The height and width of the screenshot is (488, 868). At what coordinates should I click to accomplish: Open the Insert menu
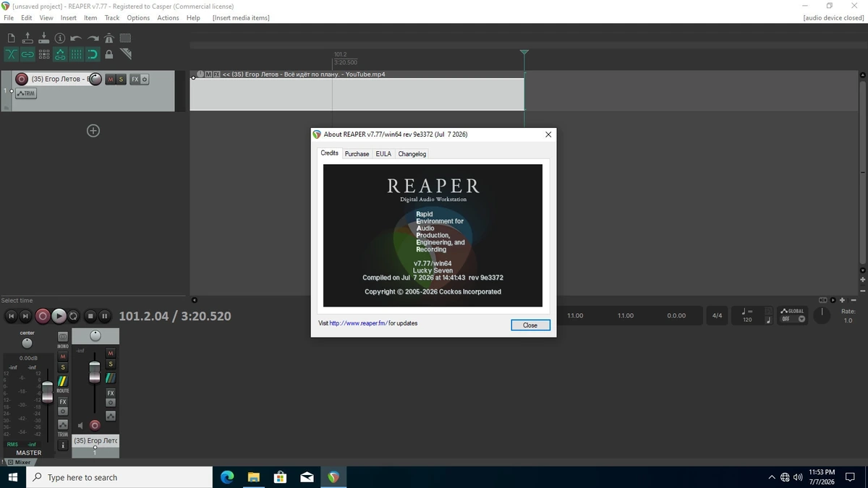69,17
